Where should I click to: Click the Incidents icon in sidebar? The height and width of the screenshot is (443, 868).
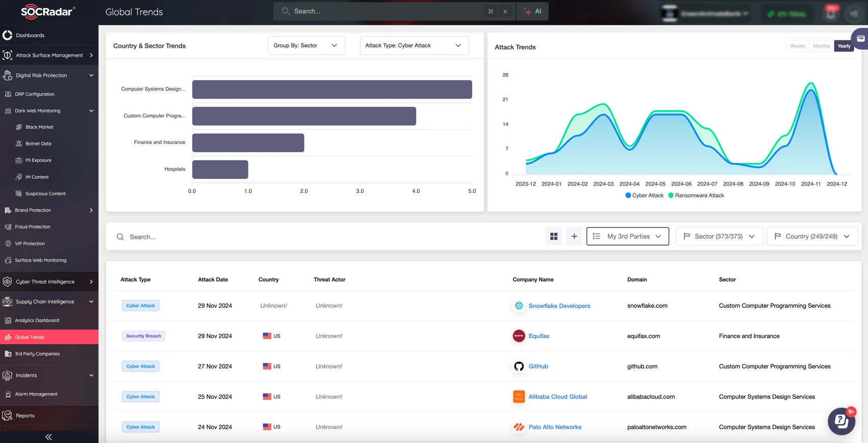pyautogui.click(x=7, y=375)
